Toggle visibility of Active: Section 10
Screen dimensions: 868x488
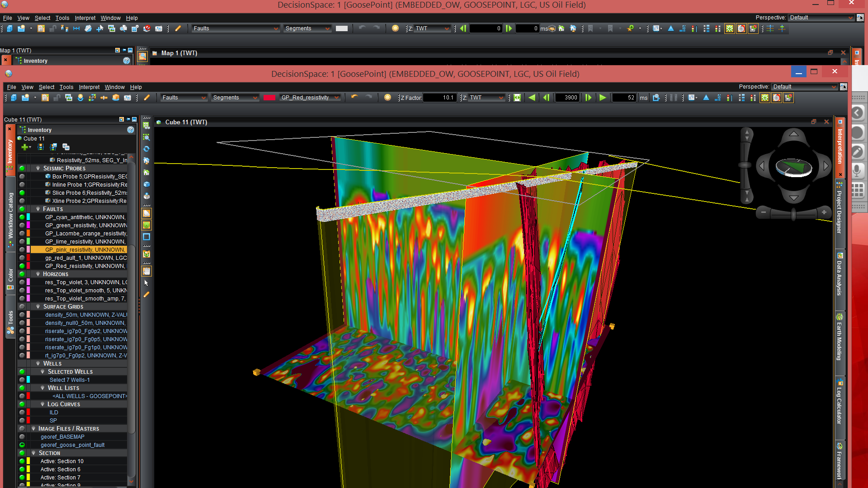[x=22, y=461]
